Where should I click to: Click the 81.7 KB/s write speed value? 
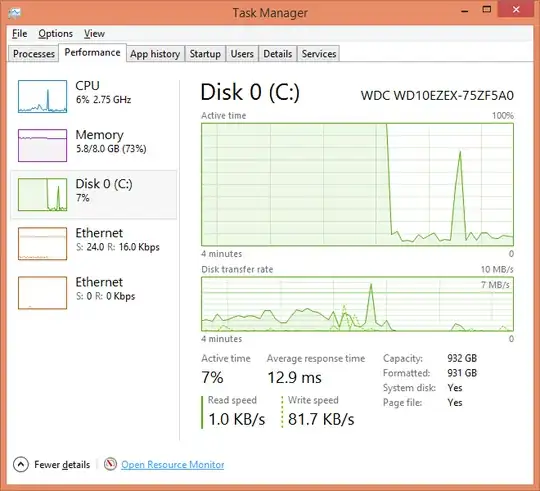coord(321,419)
